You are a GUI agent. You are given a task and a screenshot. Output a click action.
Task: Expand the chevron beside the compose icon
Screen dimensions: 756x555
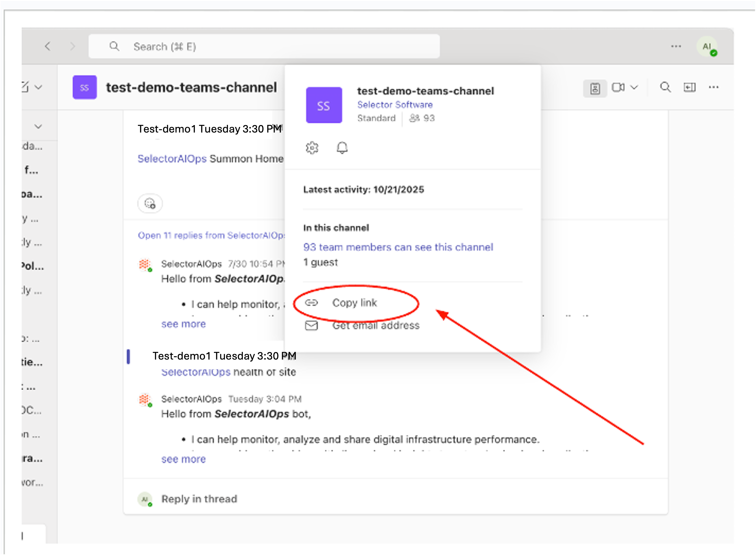[38, 87]
